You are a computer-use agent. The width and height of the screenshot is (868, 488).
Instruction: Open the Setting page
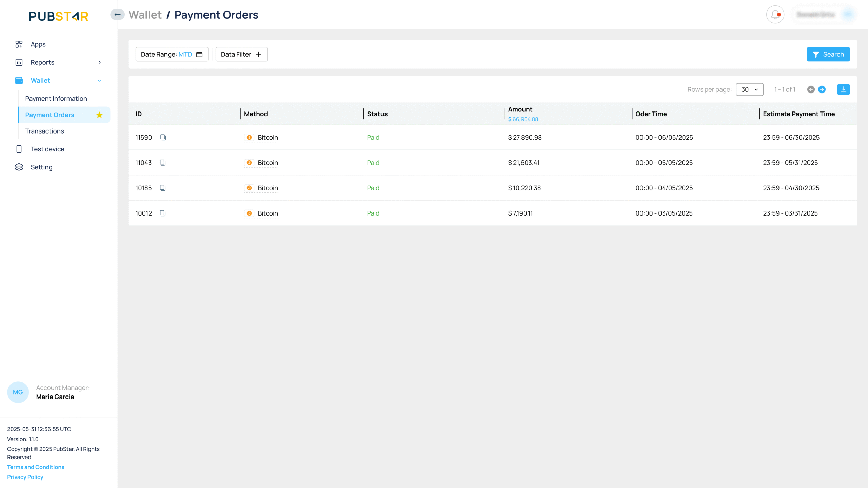[x=41, y=167]
